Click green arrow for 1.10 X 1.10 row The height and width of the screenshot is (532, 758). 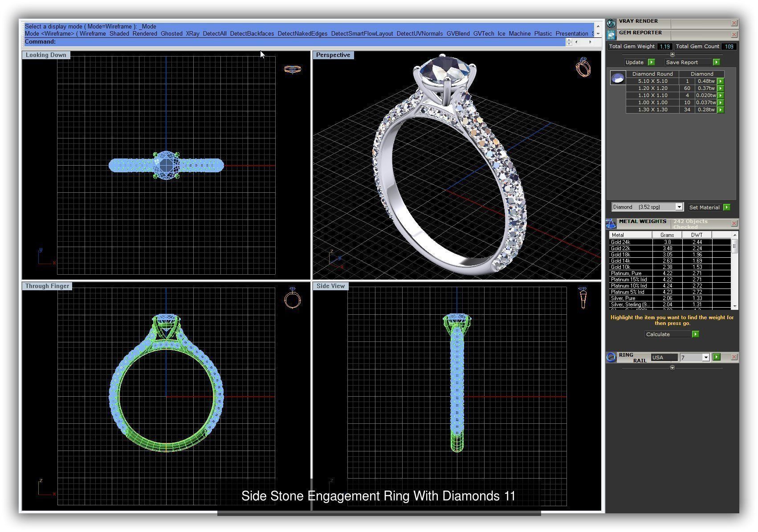pos(720,96)
